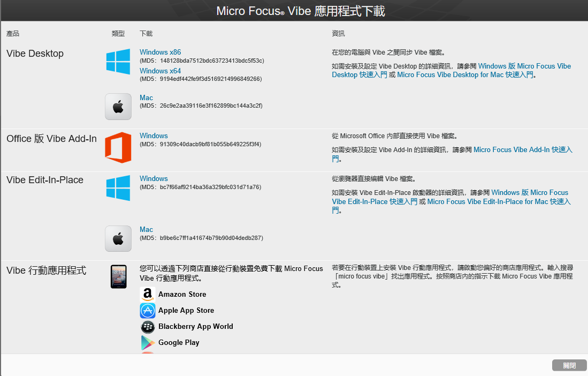This screenshot has height=376, width=588.
Task: Click the Add-In MD5 91309c40... hash text
Action: (200, 144)
